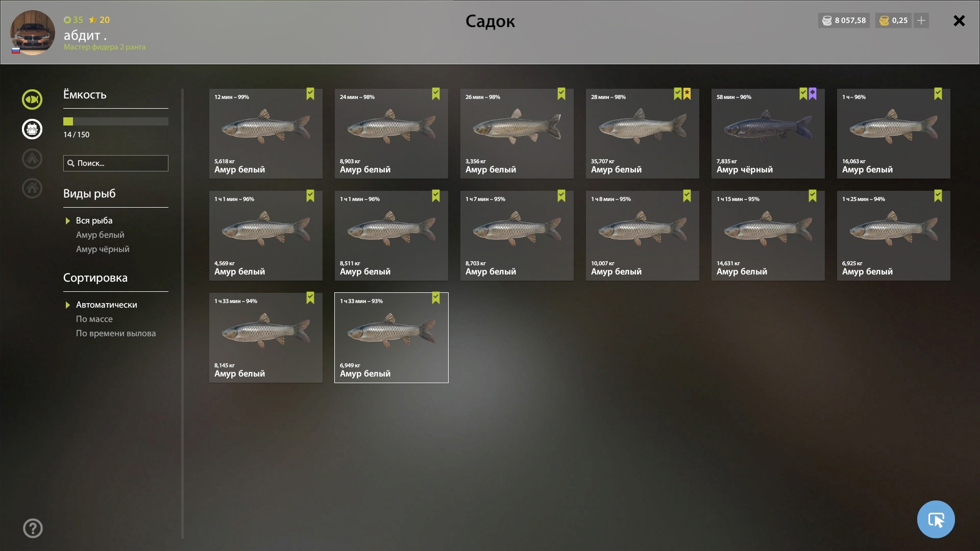The width and height of the screenshot is (980, 551).
Task: Click the plus icon to add gold
Action: tap(921, 20)
